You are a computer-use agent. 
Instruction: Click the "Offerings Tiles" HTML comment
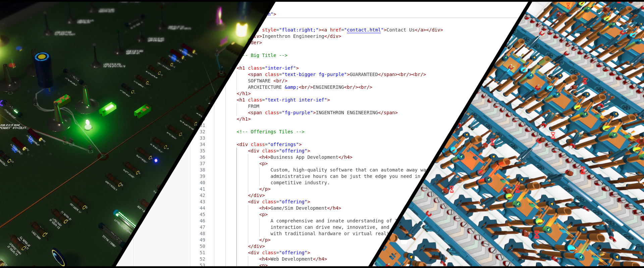click(270, 132)
